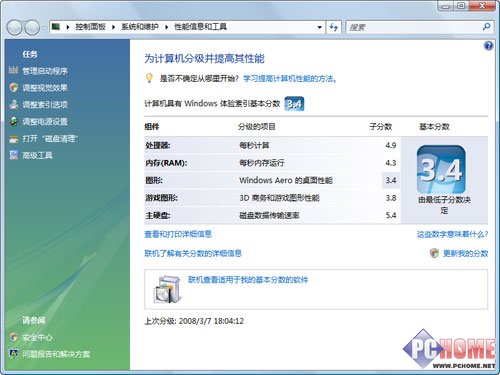Minimize the window
The image size is (500, 375).
pyautogui.click(x=446, y=6)
